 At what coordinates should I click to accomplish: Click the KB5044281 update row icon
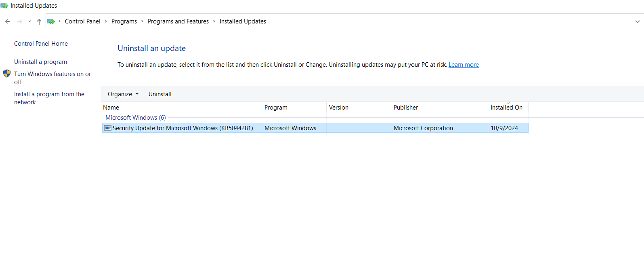[108, 128]
